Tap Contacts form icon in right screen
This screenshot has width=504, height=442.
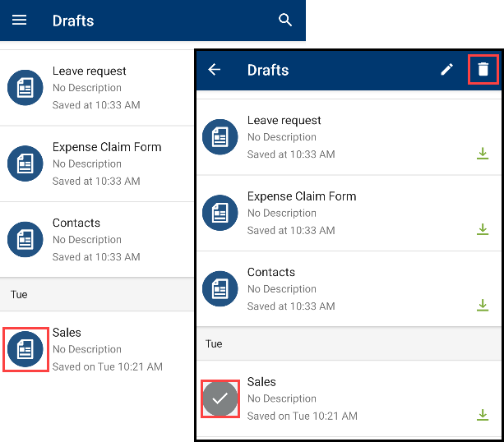[x=220, y=288]
